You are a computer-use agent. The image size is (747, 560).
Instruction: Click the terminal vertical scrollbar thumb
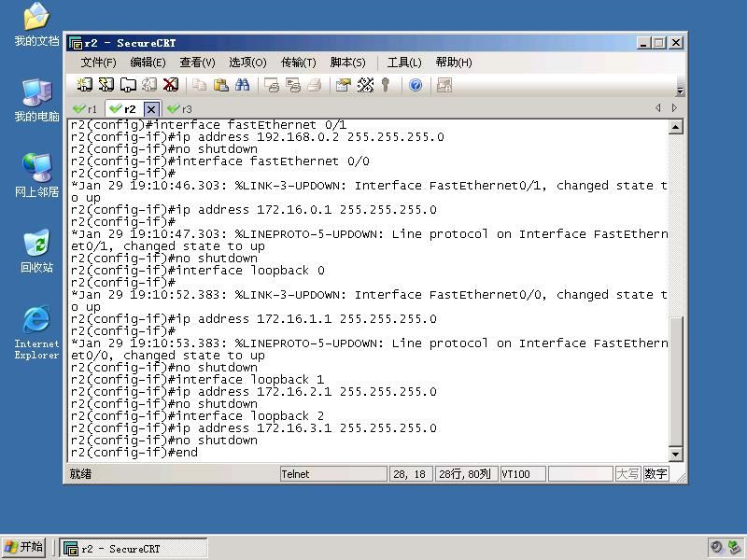[675, 381]
